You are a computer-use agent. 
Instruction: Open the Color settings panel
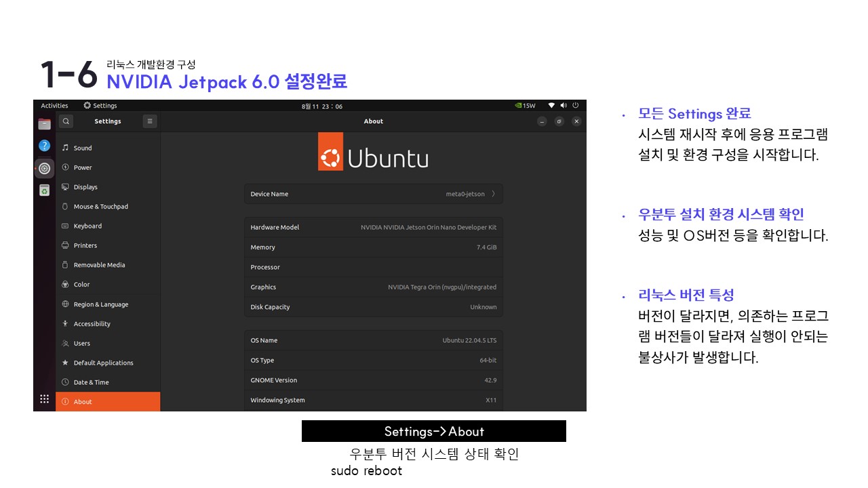click(x=108, y=285)
